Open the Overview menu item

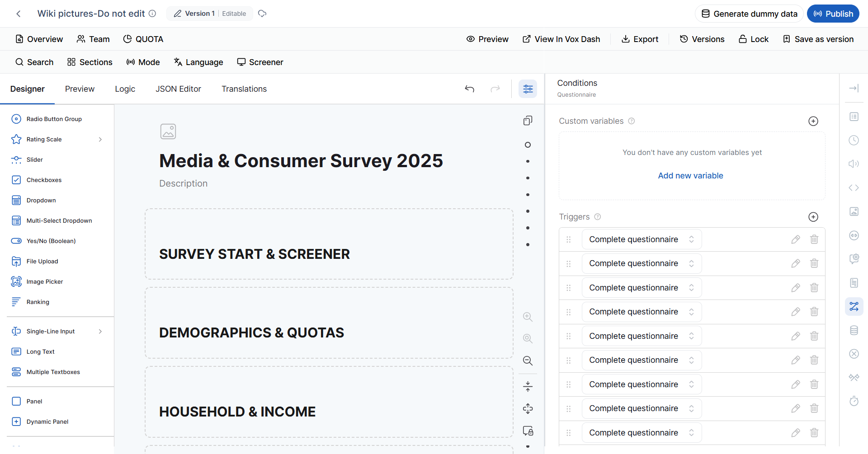(x=39, y=39)
